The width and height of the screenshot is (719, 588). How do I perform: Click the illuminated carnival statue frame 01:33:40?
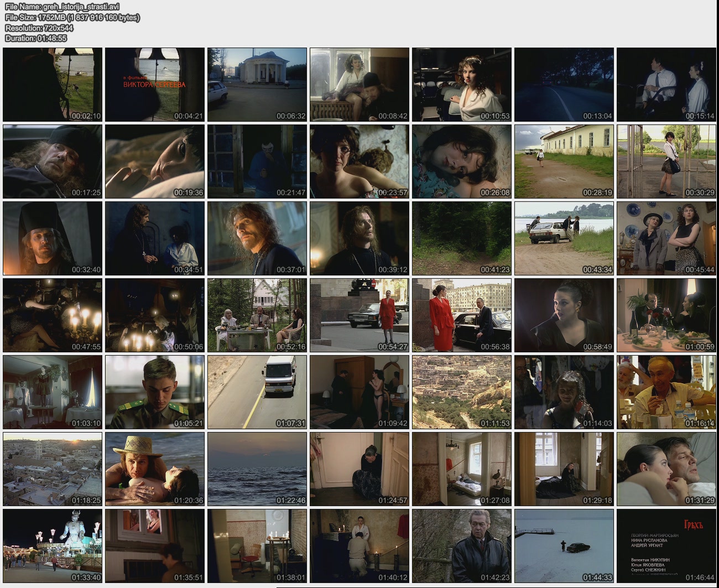tap(53, 545)
